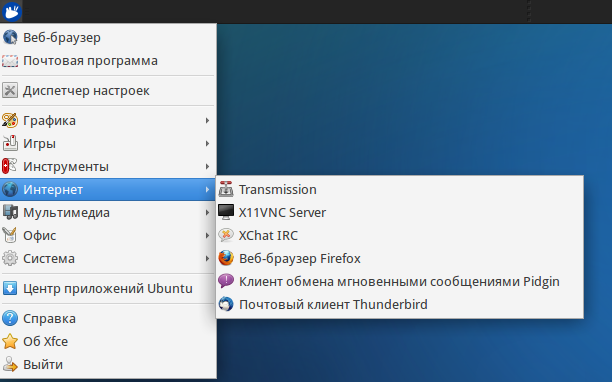Click the Система gear icon
The width and height of the screenshot is (612, 382).
coord(10,259)
